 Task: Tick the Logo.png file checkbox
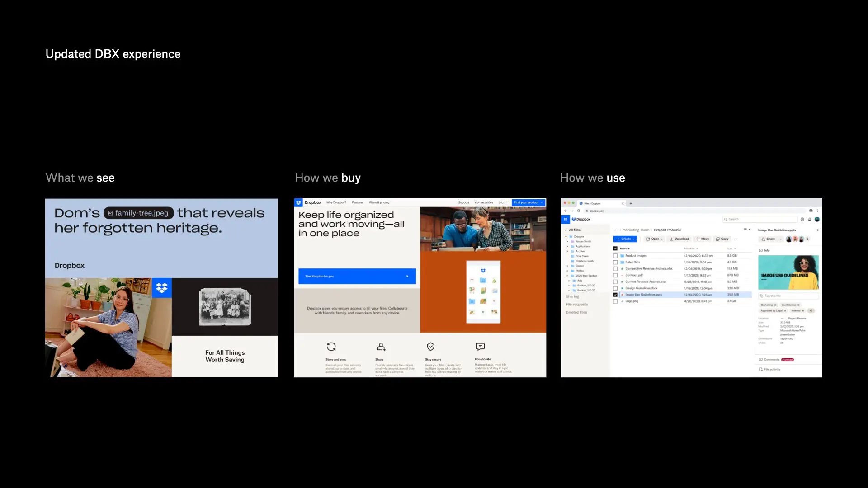(x=615, y=301)
